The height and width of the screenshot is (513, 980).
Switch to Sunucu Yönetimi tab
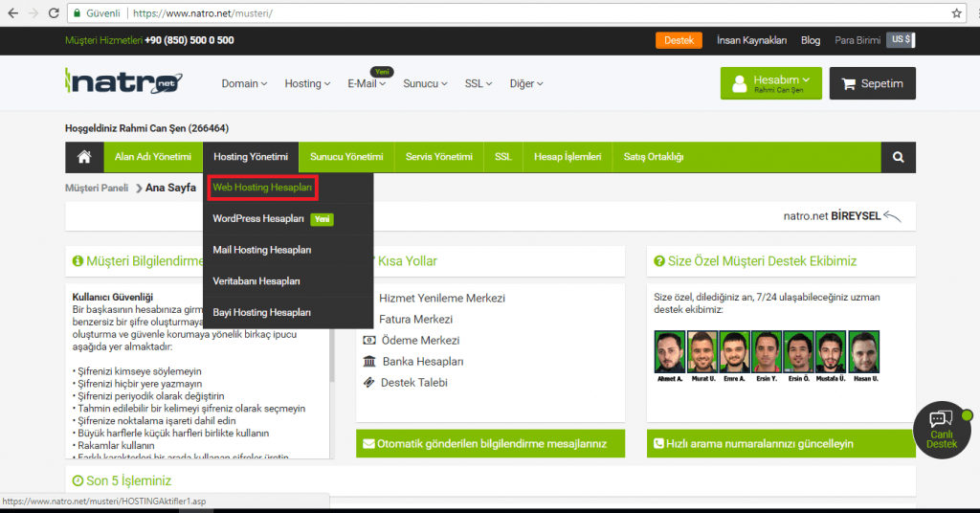point(346,157)
